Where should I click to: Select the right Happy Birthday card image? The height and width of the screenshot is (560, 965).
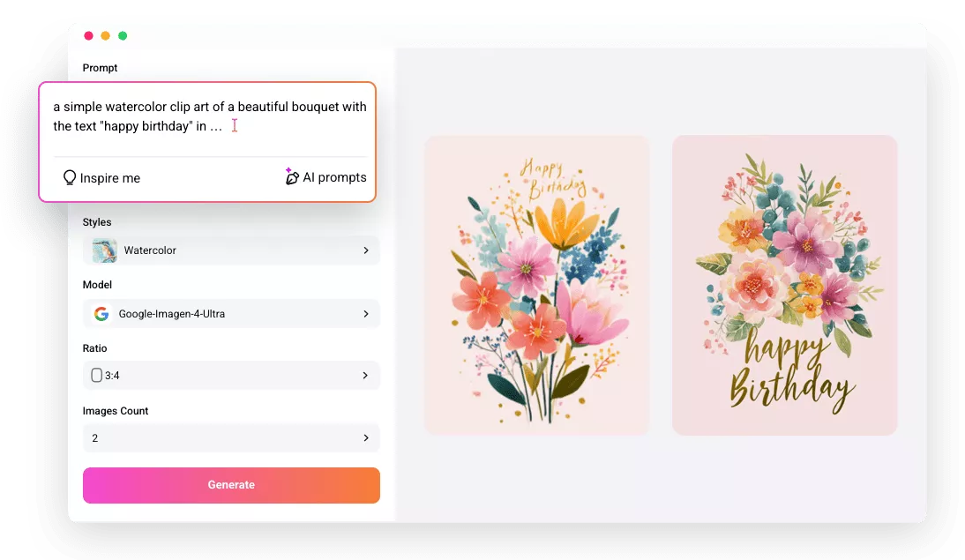click(784, 284)
